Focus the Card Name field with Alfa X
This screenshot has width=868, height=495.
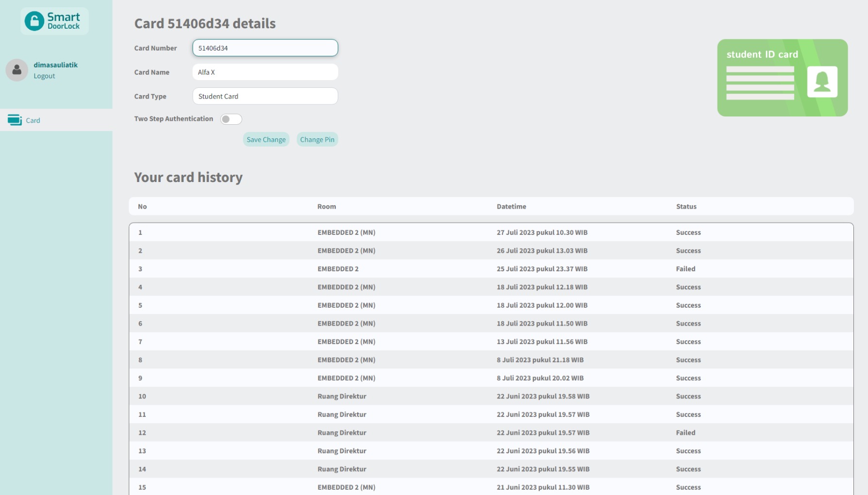coord(265,72)
